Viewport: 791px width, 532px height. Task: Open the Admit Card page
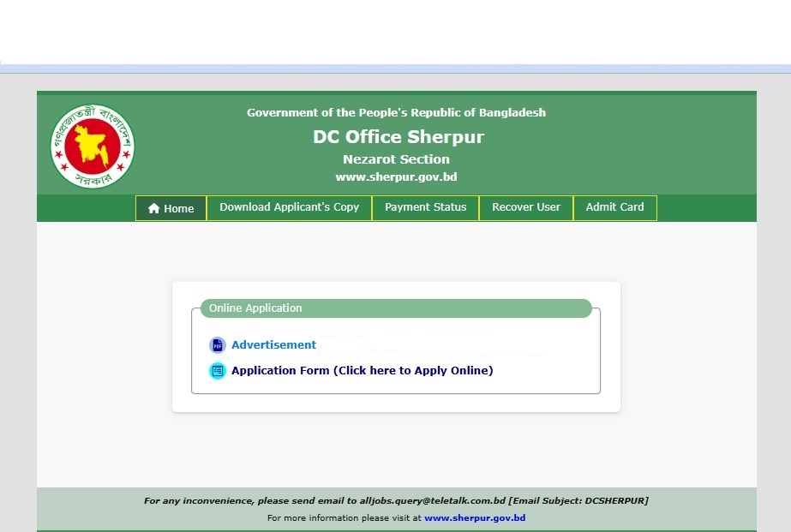[x=614, y=207]
